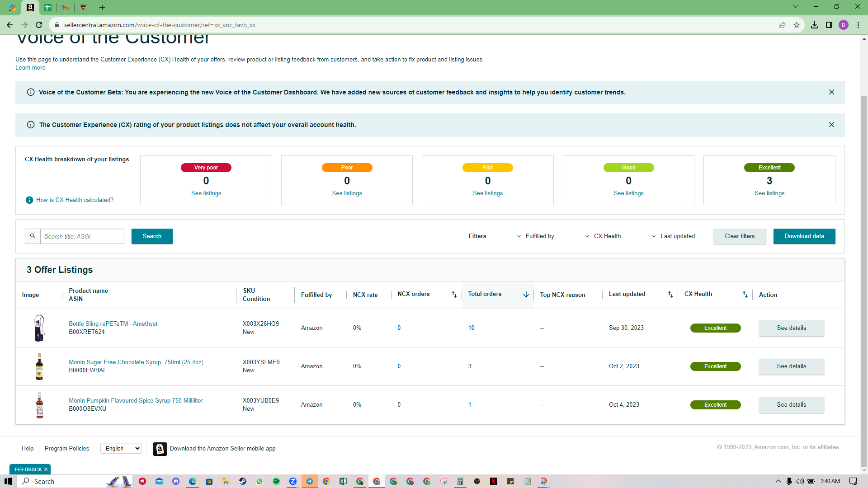Reload the Seller Central page
The width and height of the screenshot is (868, 488).
39,25
